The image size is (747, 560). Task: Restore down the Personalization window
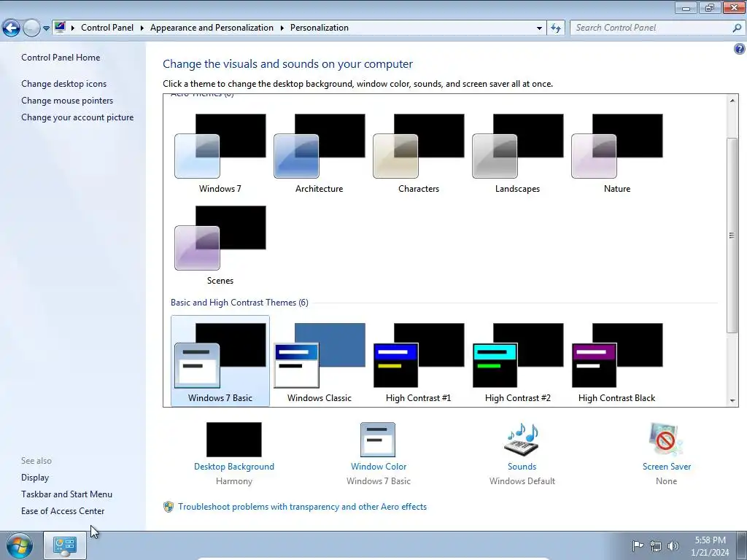710,7
